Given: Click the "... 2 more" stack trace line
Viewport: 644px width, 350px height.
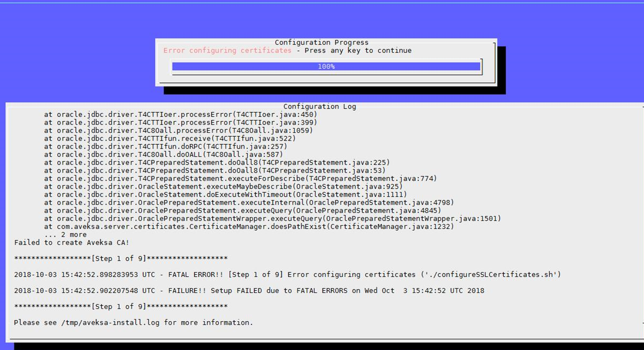Looking at the screenshot, I should tap(65, 235).
